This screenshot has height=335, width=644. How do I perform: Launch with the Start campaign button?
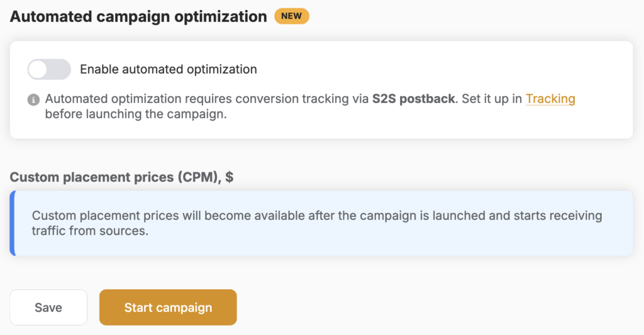point(168,307)
